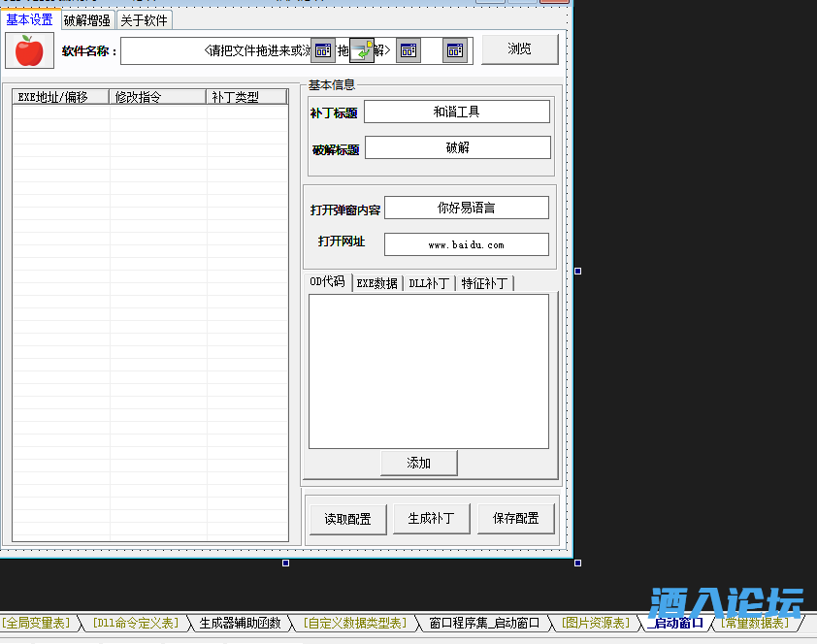Viewport: 817px width, 644px height.
Task: Open the 破解增强 tab
Action: tap(87, 19)
